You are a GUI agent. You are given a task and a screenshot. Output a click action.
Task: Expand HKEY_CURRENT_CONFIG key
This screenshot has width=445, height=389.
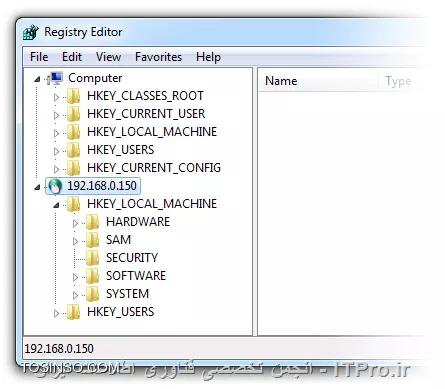[x=56, y=169]
